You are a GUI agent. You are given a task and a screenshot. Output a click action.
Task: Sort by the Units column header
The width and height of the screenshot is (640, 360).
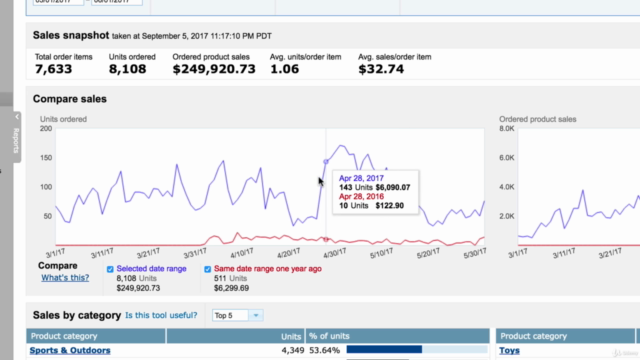[236, 336]
